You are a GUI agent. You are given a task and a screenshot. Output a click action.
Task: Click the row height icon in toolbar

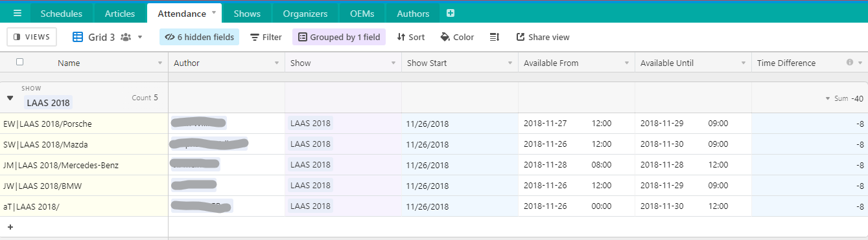coord(495,37)
